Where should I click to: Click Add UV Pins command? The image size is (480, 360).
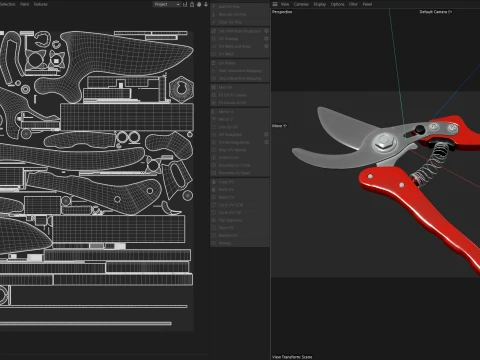[240, 7]
